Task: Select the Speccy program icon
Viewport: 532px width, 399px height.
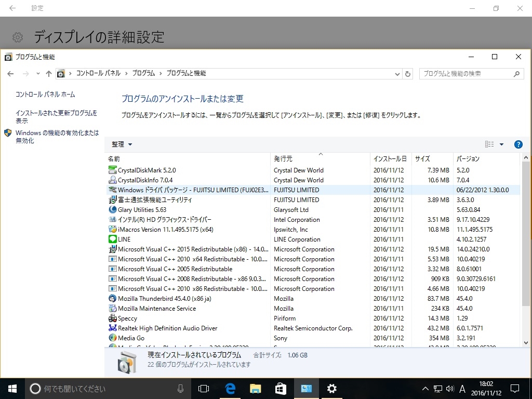Action: click(x=112, y=318)
